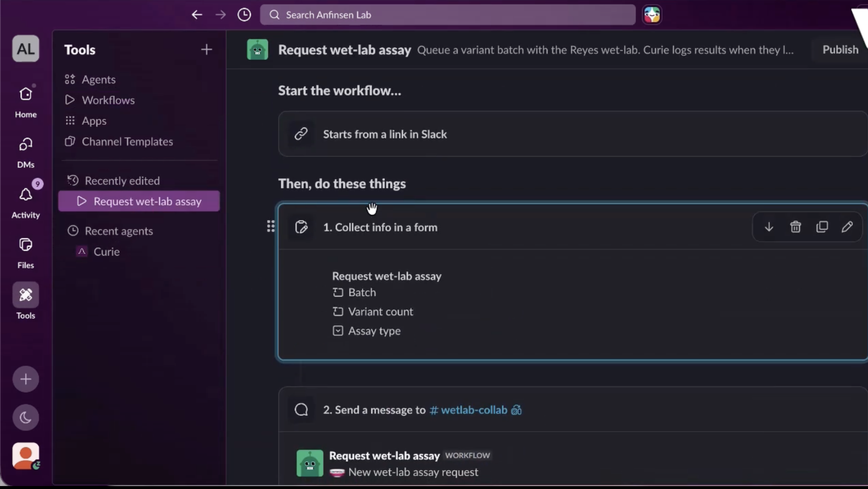The width and height of the screenshot is (868, 489).
Task: Click the Assay type dropdown field
Action: click(366, 331)
